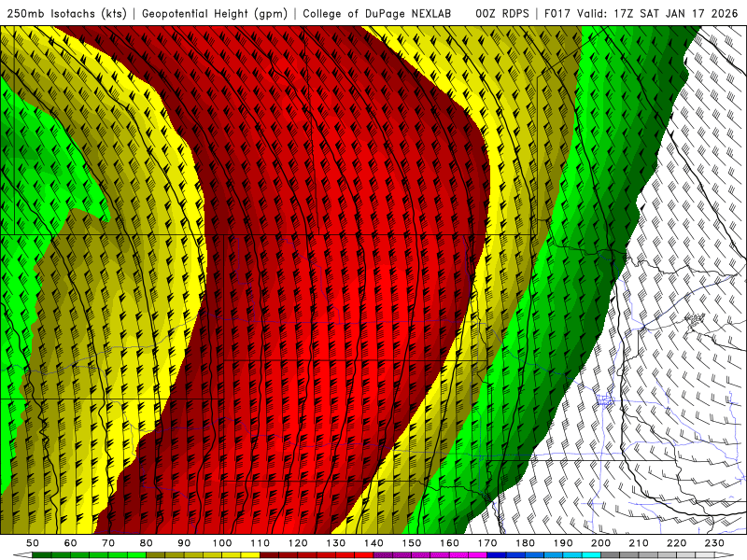Viewport: 747px width, 560px height.
Task: Pick the dark maroon swatch starting at 110
Action: coord(269,555)
